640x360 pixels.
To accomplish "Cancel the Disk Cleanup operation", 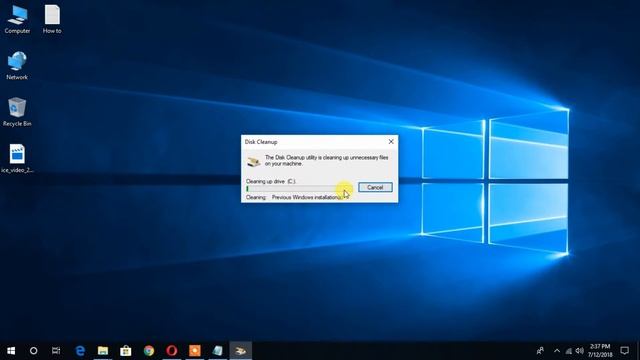I will (375, 187).
